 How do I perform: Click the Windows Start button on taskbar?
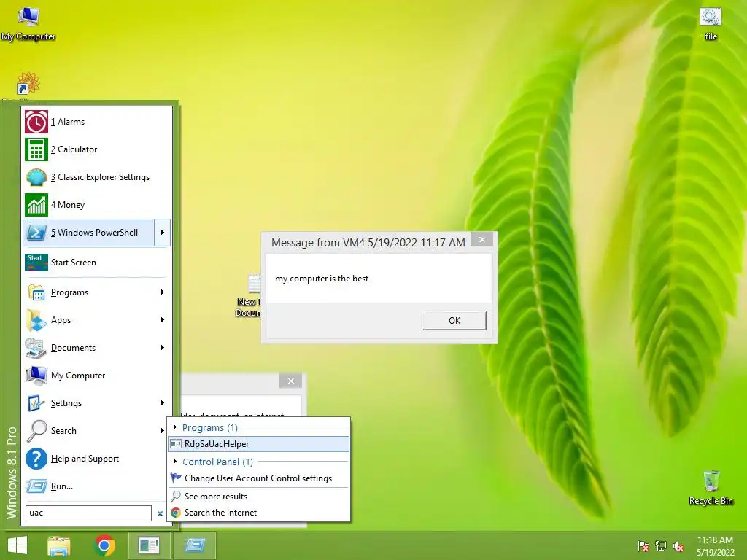tap(18, 545)
